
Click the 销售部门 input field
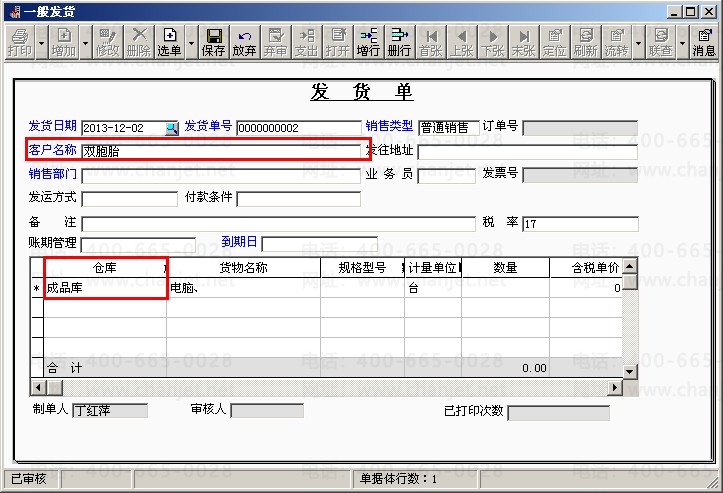[x=221, y=176]
